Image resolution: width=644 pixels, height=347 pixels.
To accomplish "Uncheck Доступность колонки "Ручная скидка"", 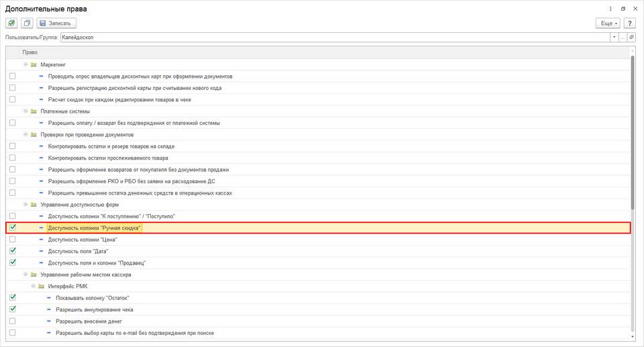I will [x=13, y=228].
